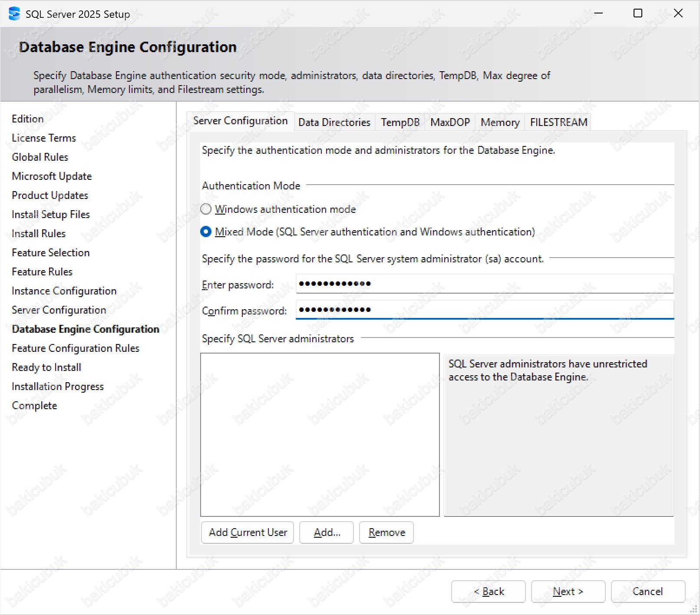700x615 pixels.
Task: Switch to the MaxDOP tab
Action: 450,122
